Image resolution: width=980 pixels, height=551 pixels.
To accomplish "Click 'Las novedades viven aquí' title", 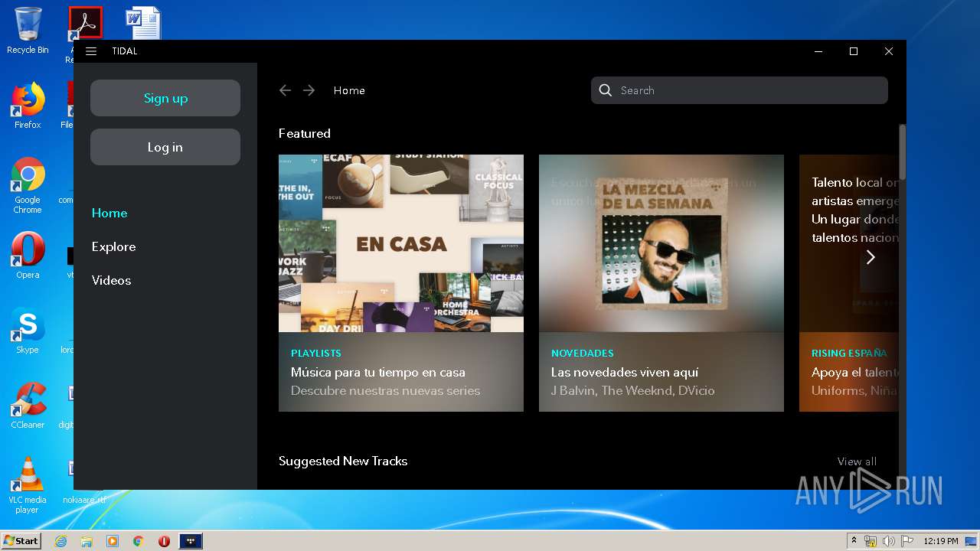I will (x=625, y=373).
